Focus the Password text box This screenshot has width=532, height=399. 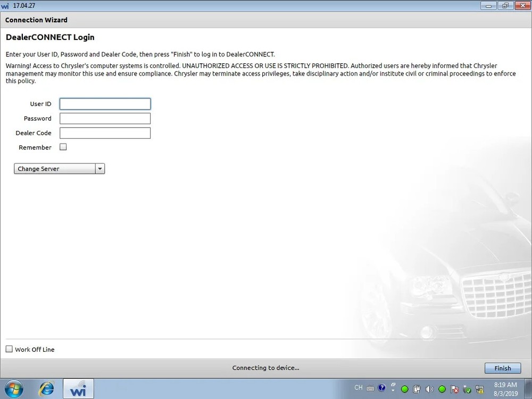click(105, 119)
